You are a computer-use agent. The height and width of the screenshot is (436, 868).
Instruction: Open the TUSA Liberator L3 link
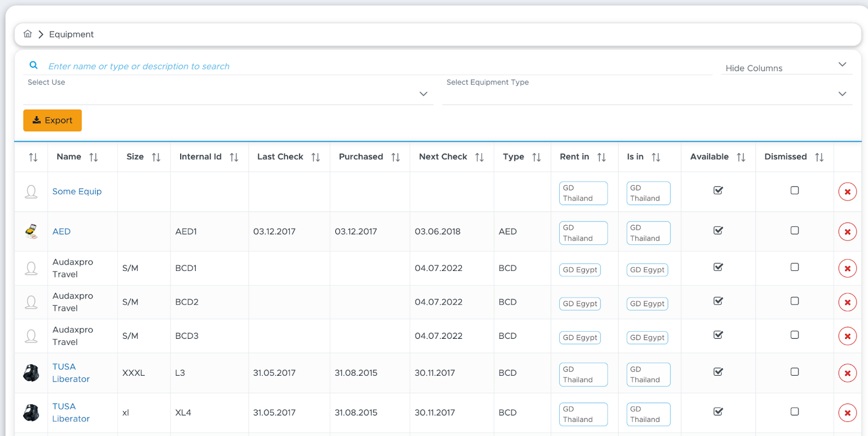(71, 373)
